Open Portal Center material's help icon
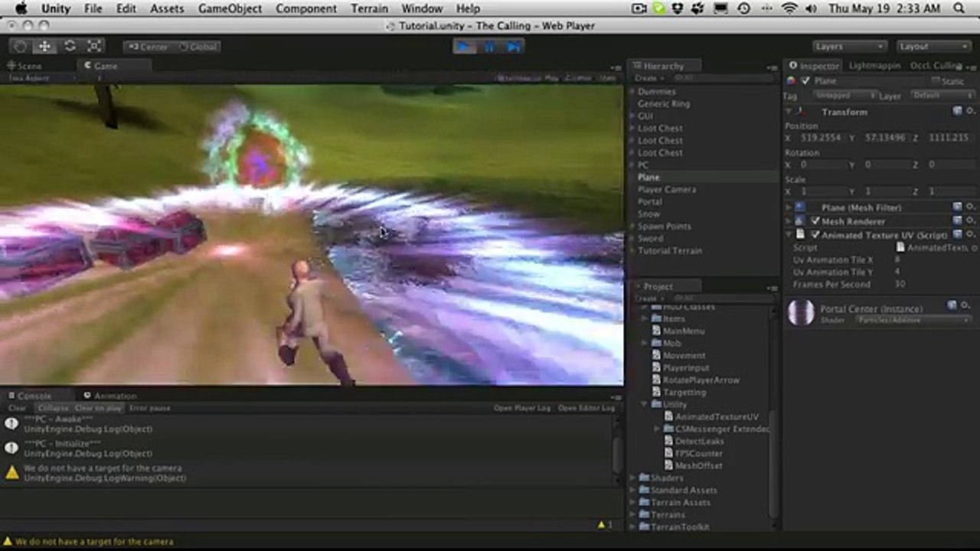This screenshot has height=551, width=980. [952, 305]
